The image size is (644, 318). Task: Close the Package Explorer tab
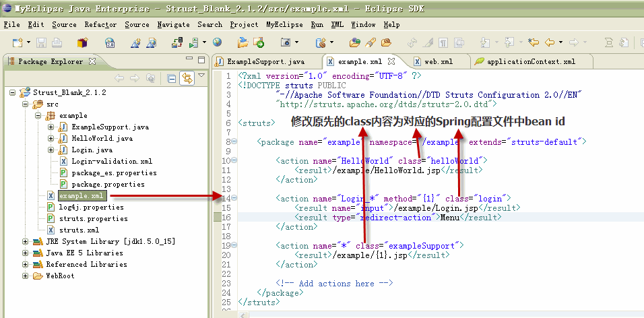(x=92, y=61)
